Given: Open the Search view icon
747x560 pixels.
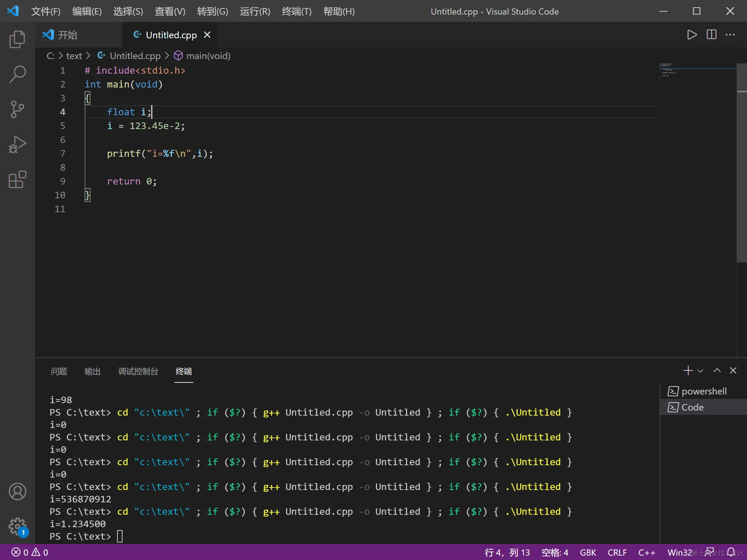Looking at the screenshot, I should [17, 74].
